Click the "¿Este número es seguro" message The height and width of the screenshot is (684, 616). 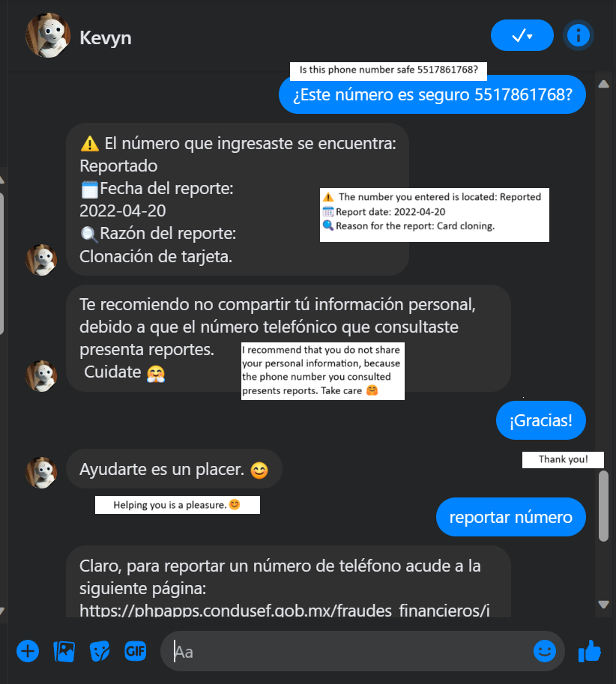(432, 94)
